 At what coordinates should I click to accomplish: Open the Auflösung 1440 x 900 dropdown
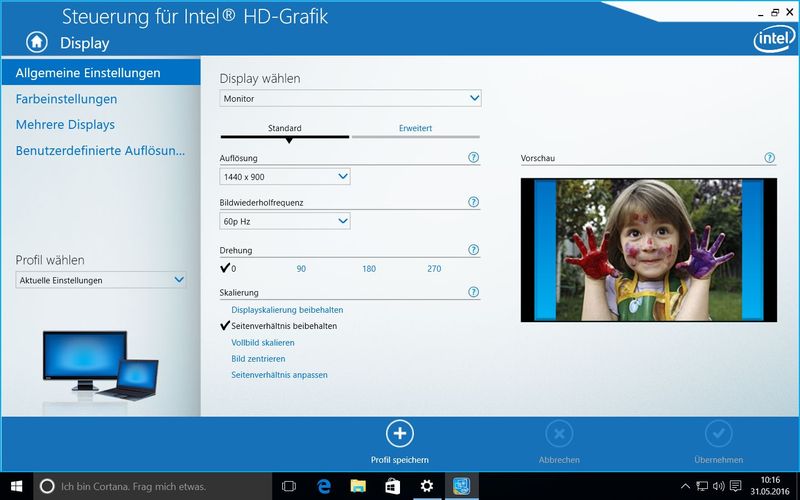click(x=284, y=177)
